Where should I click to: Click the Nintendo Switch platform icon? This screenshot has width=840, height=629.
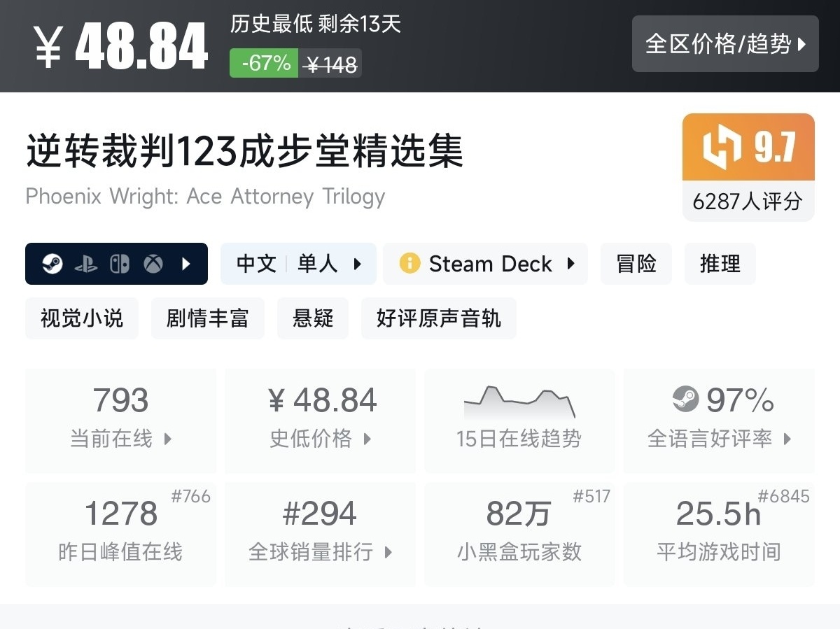click(x=120, y=264)
